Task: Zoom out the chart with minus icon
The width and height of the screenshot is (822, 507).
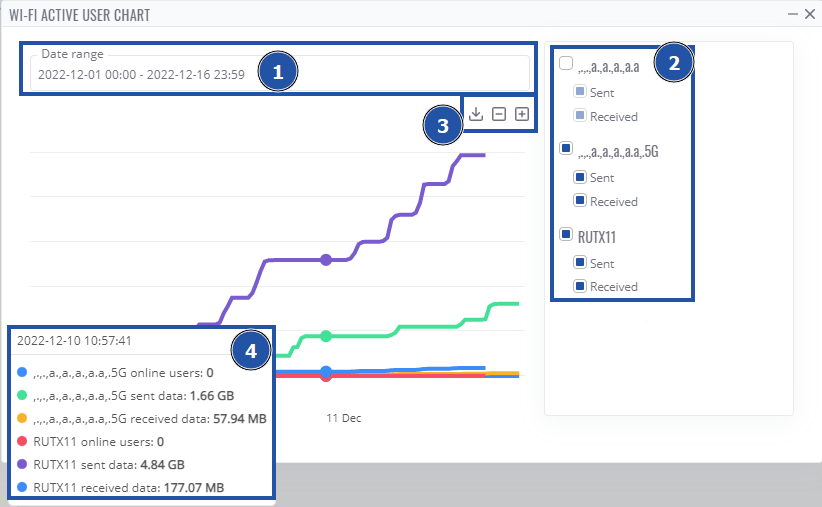Action: pyautogui.click(x=499, y=114)
